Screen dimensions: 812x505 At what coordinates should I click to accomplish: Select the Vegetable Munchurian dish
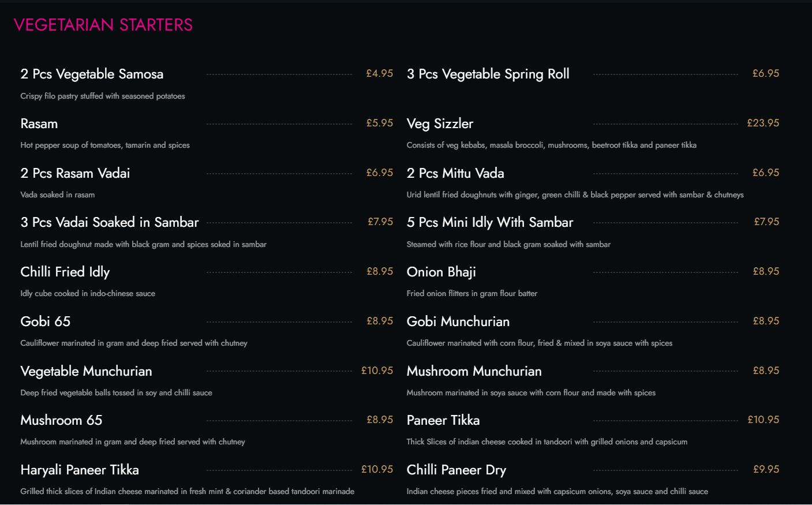pos(86,371)
